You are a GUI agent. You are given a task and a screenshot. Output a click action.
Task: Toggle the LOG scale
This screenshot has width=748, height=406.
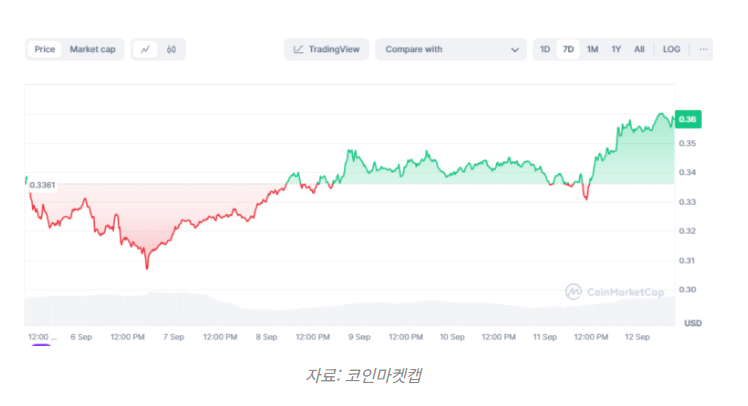(671, 49)
